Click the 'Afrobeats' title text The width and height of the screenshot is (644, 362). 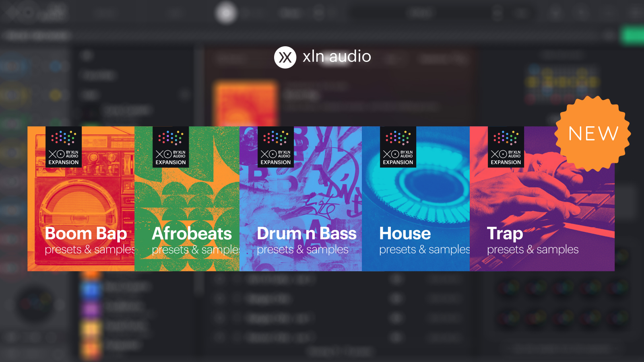point(192,234)
